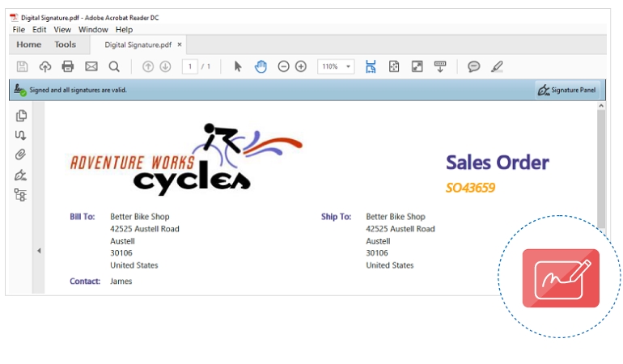Screen dimensions: 623x364
Task: Open the Attachments paperclip panel
Action: [21, 154]
